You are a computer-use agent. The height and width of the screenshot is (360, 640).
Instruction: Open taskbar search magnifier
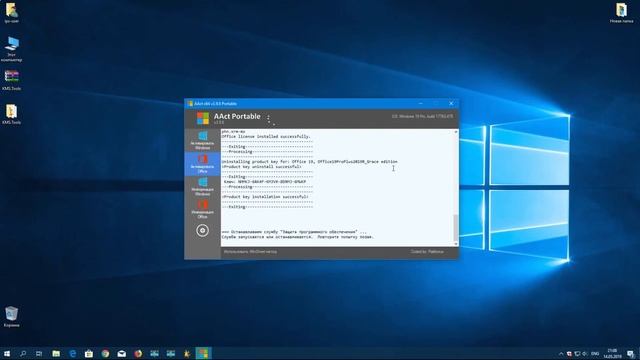[23, 353]
